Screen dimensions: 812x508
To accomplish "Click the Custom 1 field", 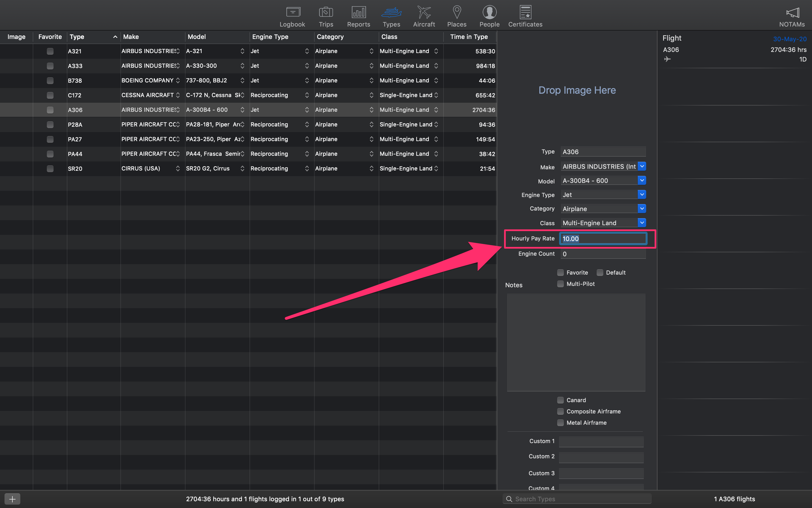I will click(x=601, y=441).
